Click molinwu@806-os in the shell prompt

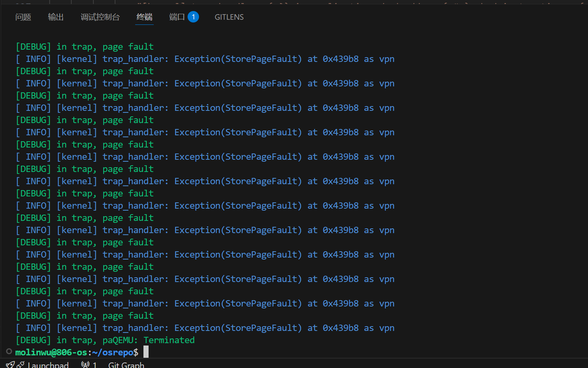pos(51,352)
